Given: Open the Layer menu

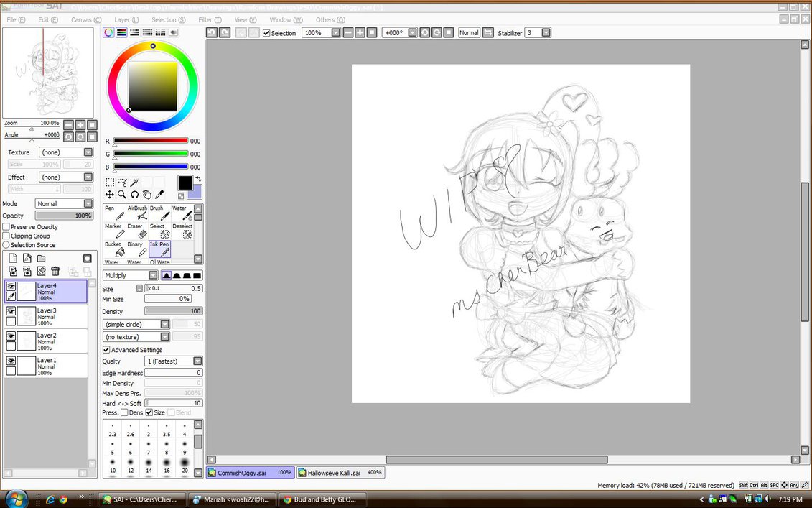Looking at the screenshot, I should click(126, 19).
